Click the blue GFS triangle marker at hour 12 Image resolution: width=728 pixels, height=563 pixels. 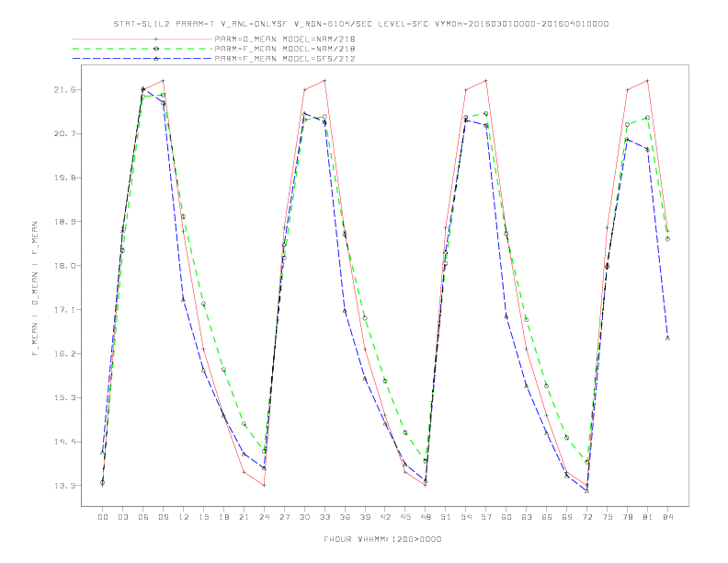tap(184, 299)
